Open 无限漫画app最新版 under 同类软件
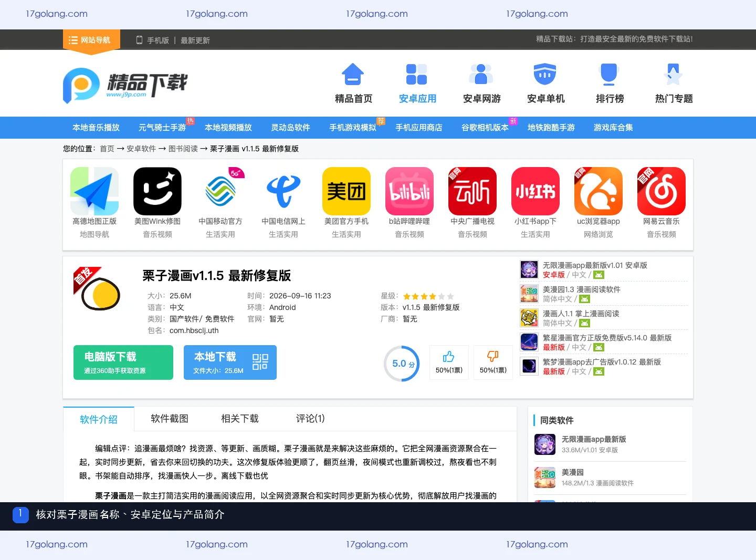Viewport: 756px width, 560px height. pyautogui.click(x=594, y=439)
